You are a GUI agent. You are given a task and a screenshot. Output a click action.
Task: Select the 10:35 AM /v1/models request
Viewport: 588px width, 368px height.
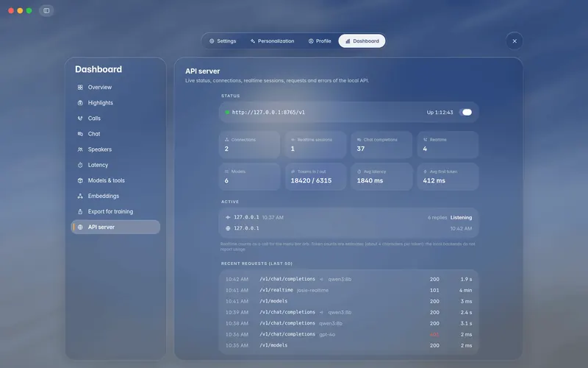[348, 345]
